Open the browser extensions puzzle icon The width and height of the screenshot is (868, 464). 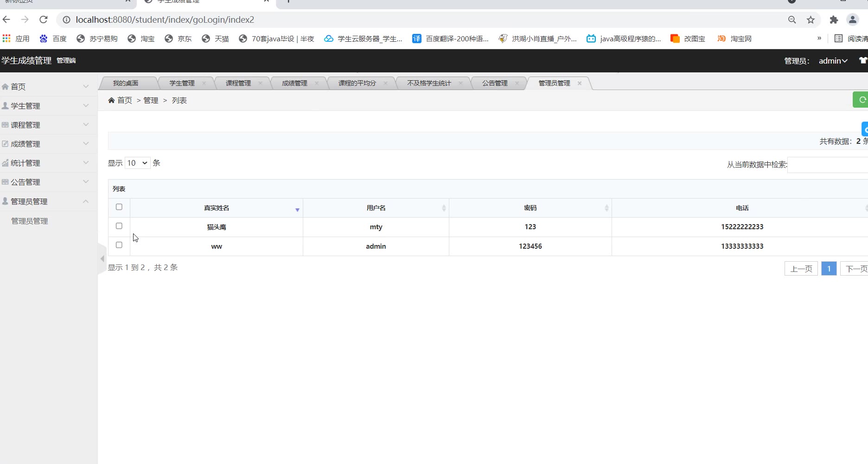click(x=834, y=19)
